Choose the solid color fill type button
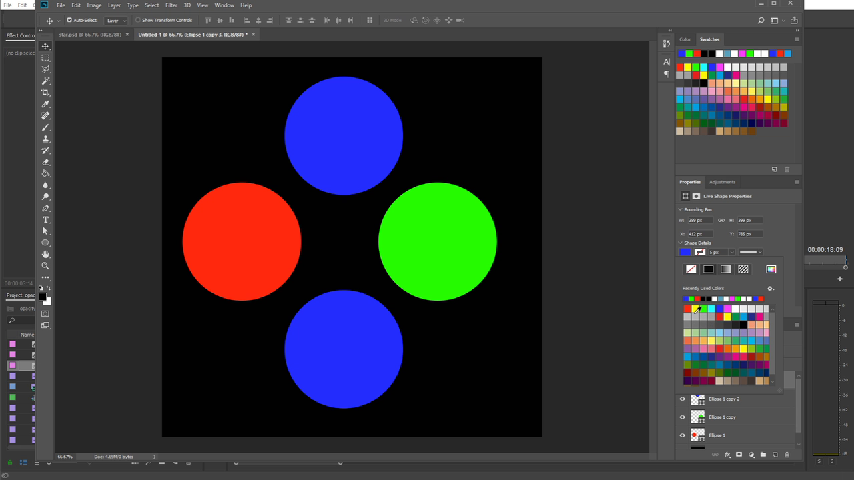Viewport: 854px width, 480px height. [x=708, y=269]
